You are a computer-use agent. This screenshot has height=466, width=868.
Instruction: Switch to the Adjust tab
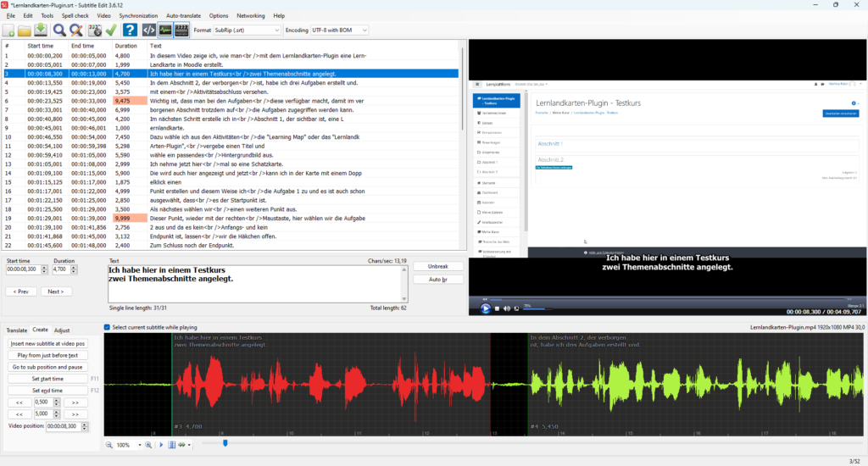[x=61, y=330]
